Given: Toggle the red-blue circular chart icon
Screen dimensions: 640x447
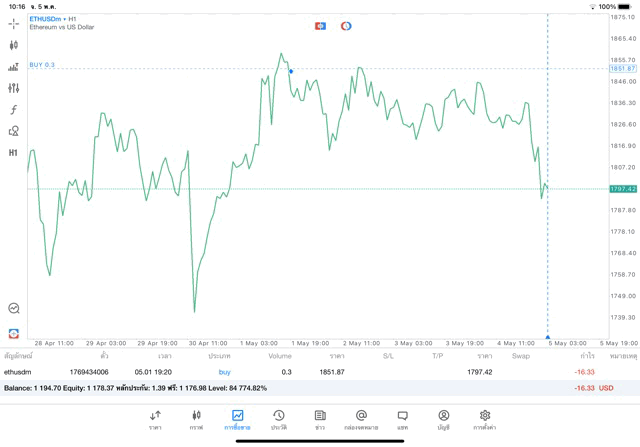Looking at the screenshot, I should click(x=346, y=26).
